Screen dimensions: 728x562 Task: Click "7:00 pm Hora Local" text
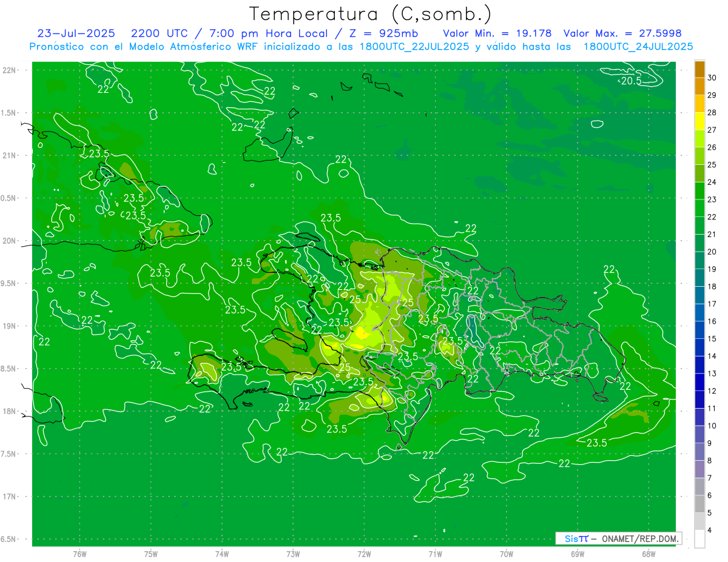pos(269,33)
